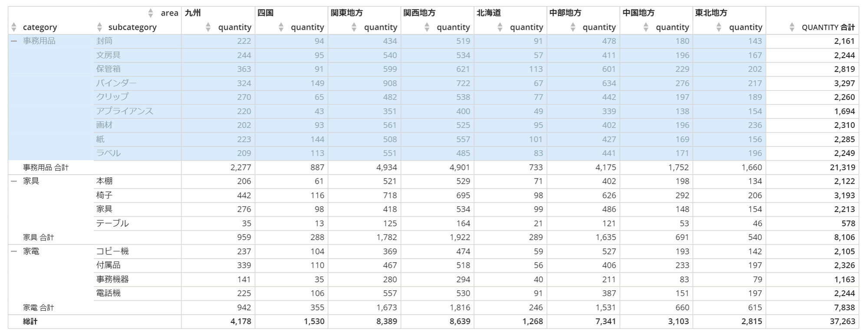Click the 中部地方 area column header
This screenshot has height=335, width=868.
point(565,13)
